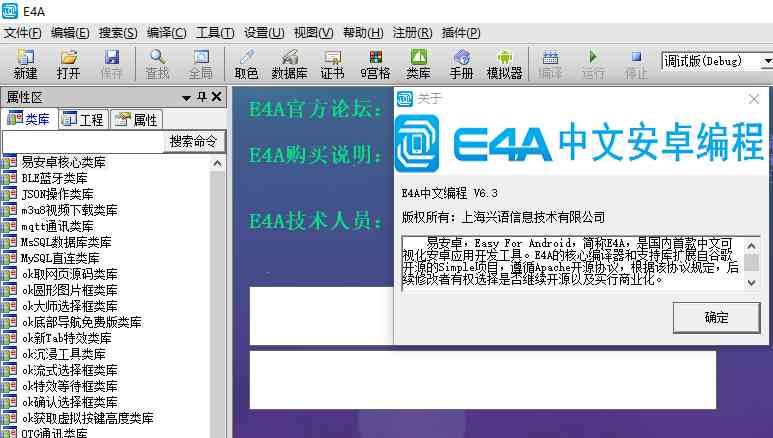773x438 pixels.
Task: Click the E4A购买说明 label
Action: coord(316,155)
